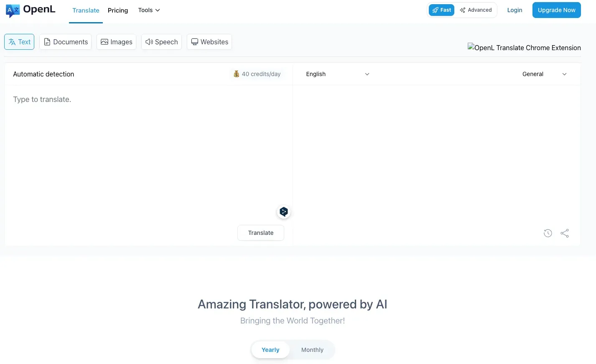Select Monthly billing option
Viewport: 596px width, 364px height.
(x=312, y=350)
